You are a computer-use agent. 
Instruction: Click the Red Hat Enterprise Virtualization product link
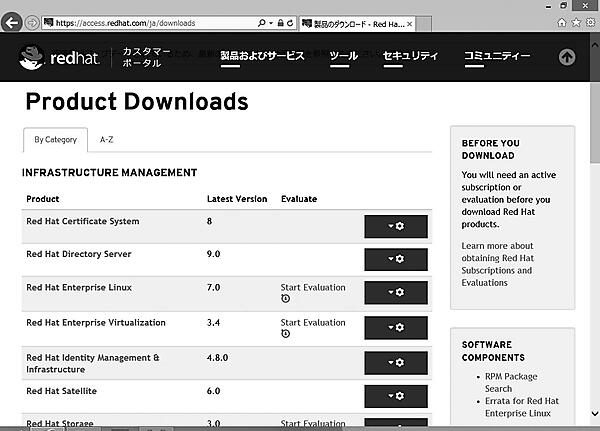coord(94,323)
